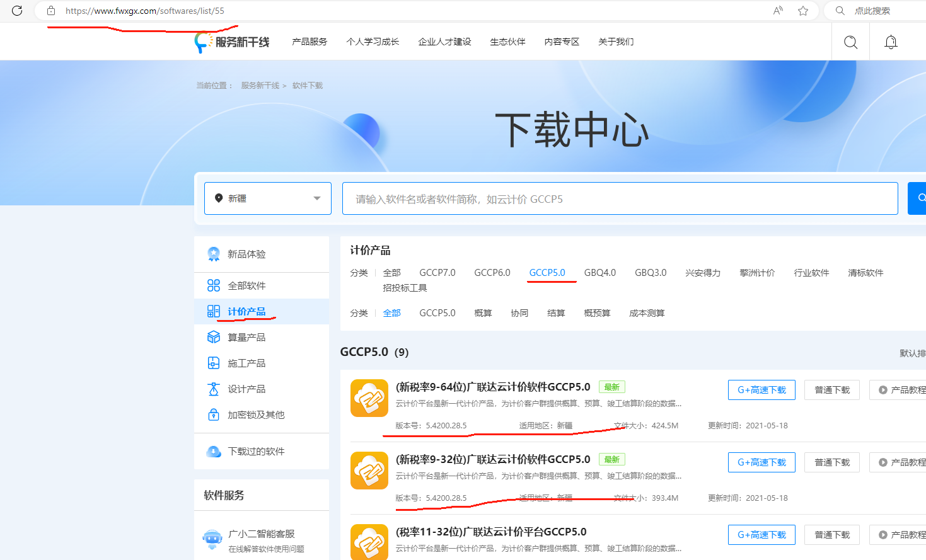Click the (新税率9-64位) product icon

coord(369,398)
